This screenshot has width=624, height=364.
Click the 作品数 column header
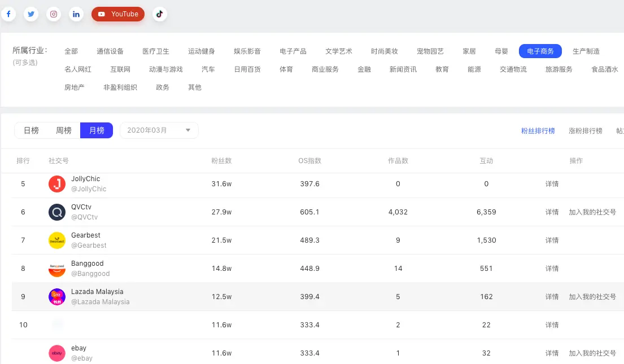[398, 161]
